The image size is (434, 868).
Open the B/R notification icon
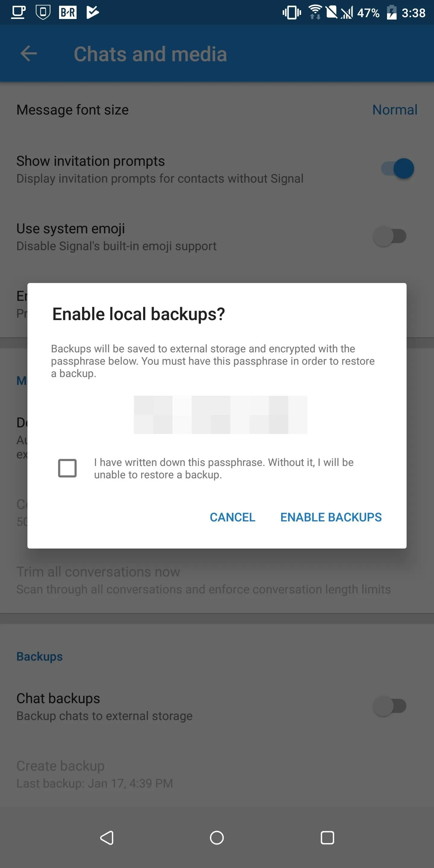click(x=68, y=12)
